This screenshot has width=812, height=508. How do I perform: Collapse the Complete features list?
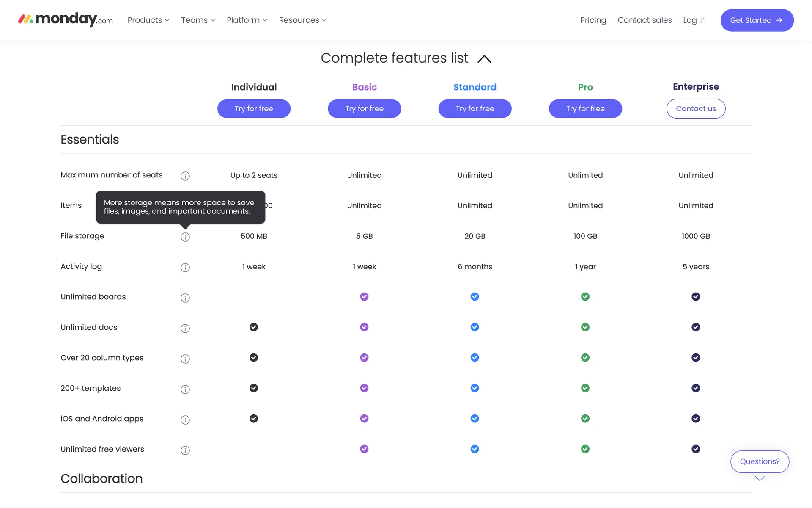(484, 59)
